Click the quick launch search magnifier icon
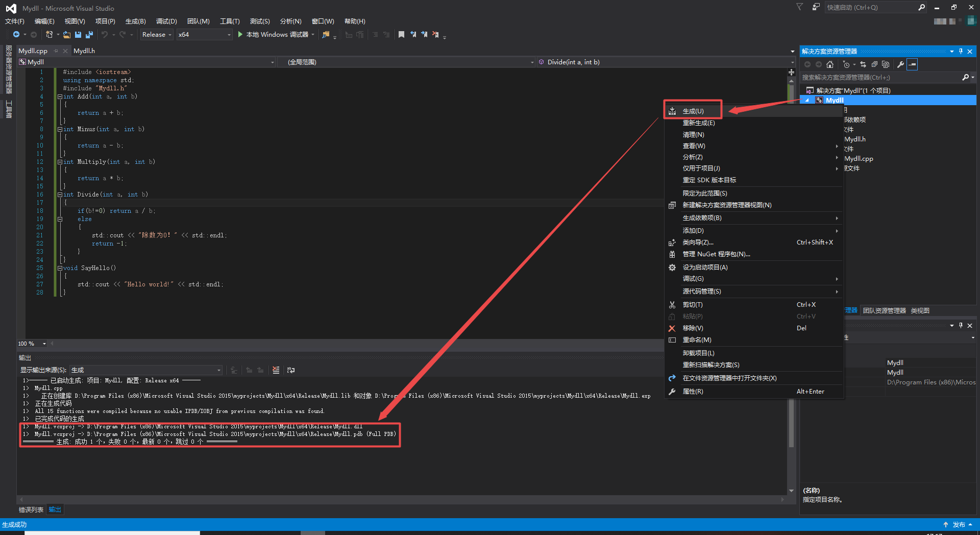This screenshot has height=535, width=980. 921,7
